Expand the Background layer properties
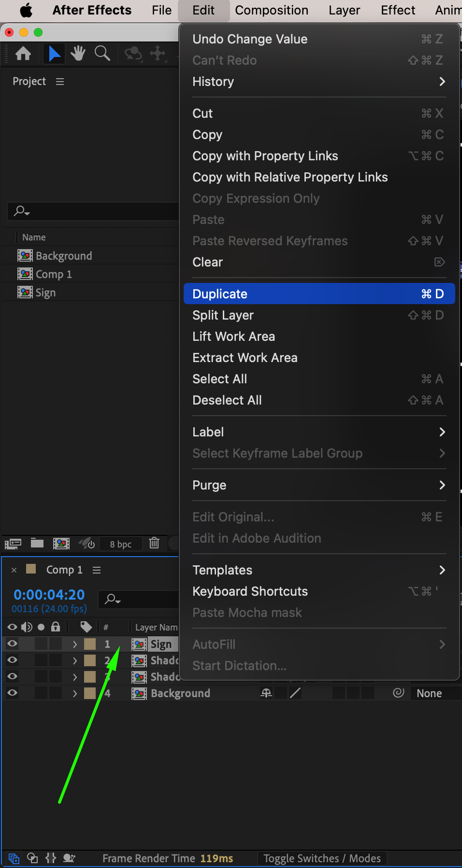 point(75,693)
